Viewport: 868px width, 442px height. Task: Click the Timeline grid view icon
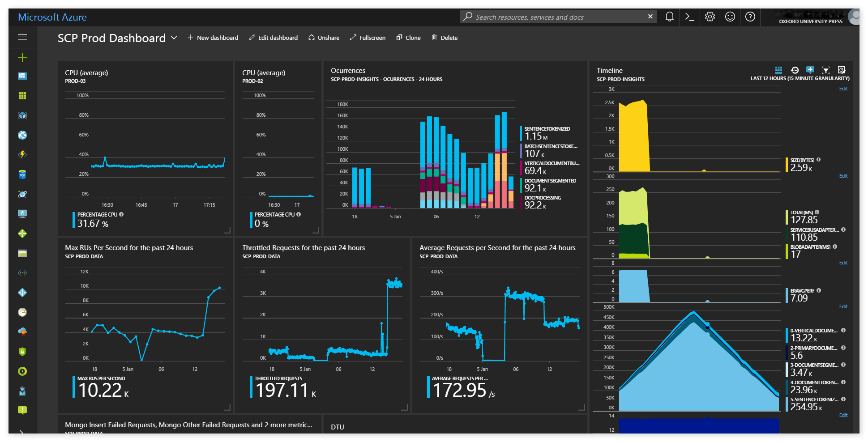click(x=778, y=70)
